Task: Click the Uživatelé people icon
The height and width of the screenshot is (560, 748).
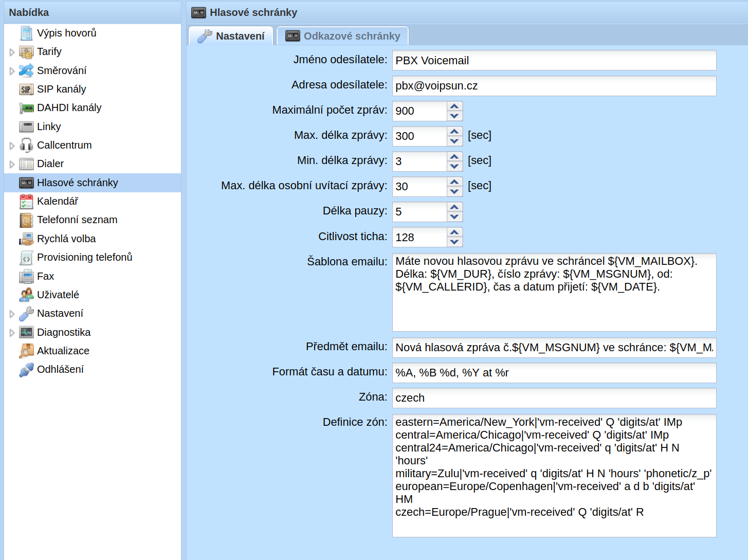Action: (x=26, y=295)
